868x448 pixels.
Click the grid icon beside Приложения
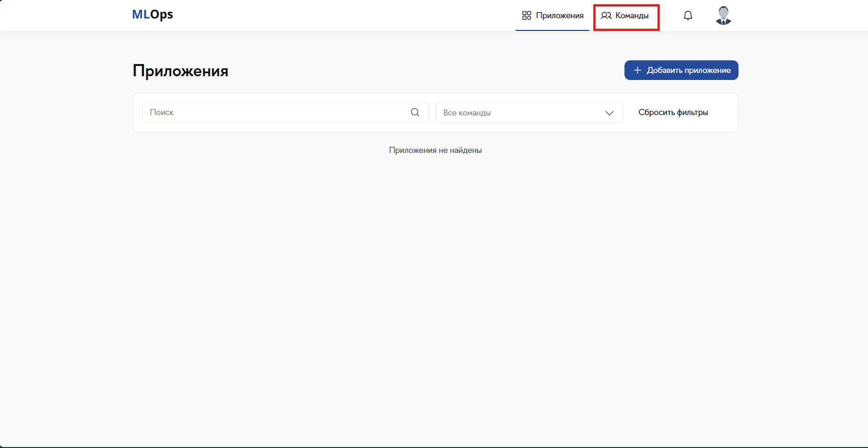[526, 15]
